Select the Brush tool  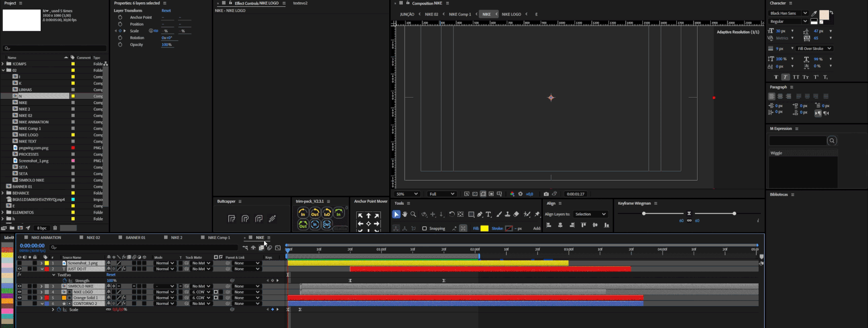point(499,214)
